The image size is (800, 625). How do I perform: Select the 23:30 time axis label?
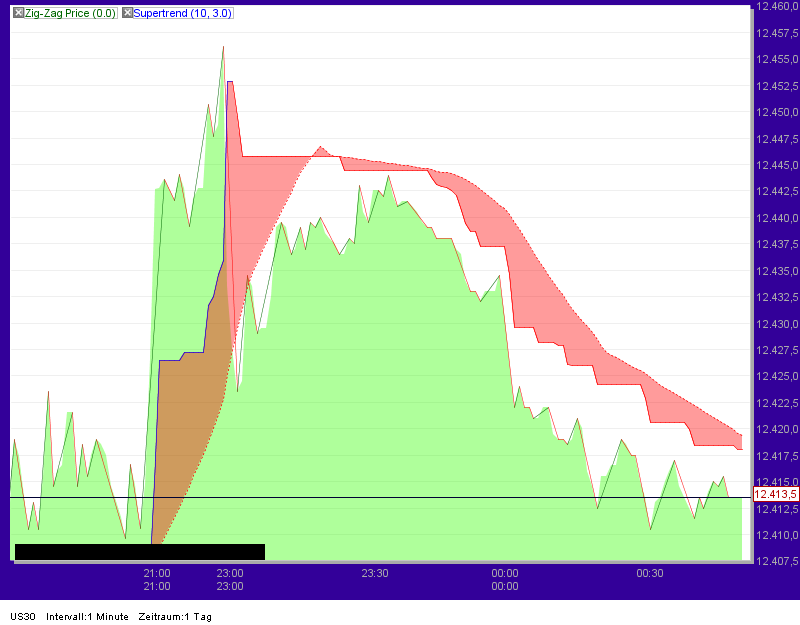[374, 574]
